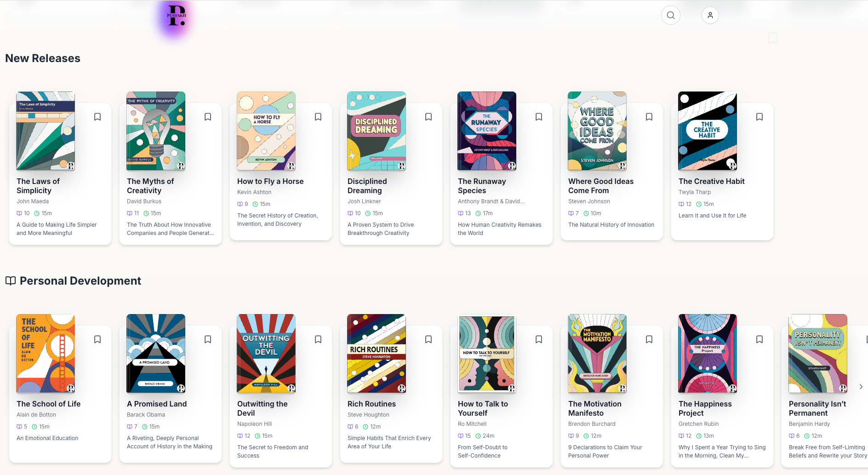
Task: Open saved bookmarks icon below header
Action: tap(773, 38)
